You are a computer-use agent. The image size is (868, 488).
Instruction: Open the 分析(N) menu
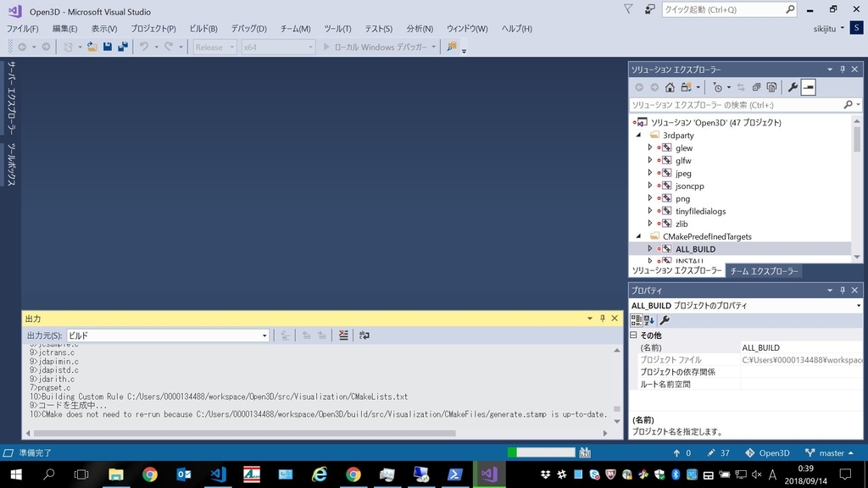click(x=420, y=28)
